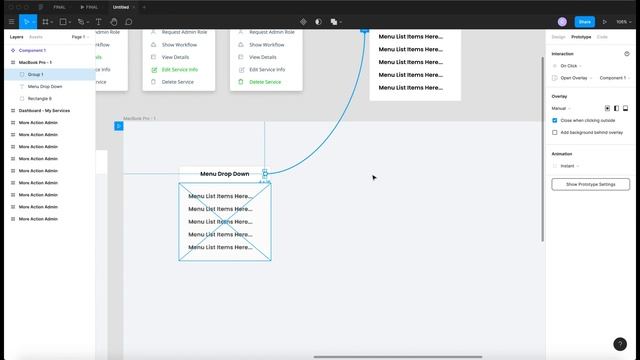The image size is (640, 360).
Task: Choose the bottom overlay position icon
Action: click(x=625, y=108)
